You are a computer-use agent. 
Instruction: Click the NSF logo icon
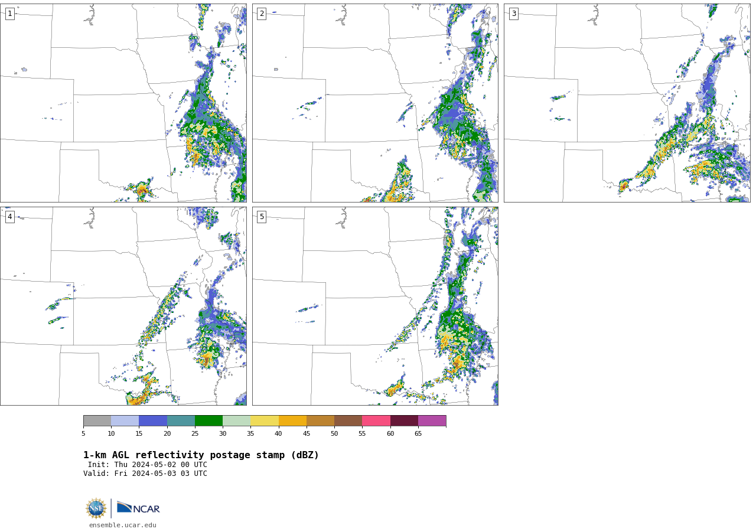[x=96, y=508]
